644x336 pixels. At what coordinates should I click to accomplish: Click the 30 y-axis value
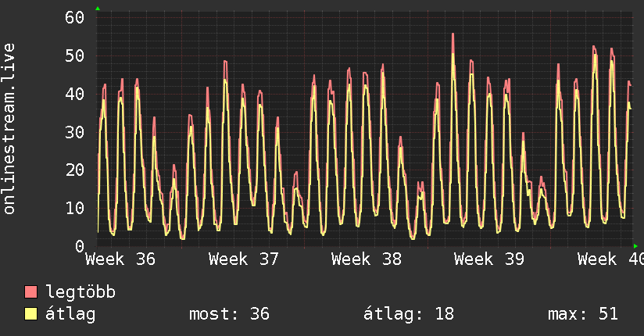click(75, 132)
